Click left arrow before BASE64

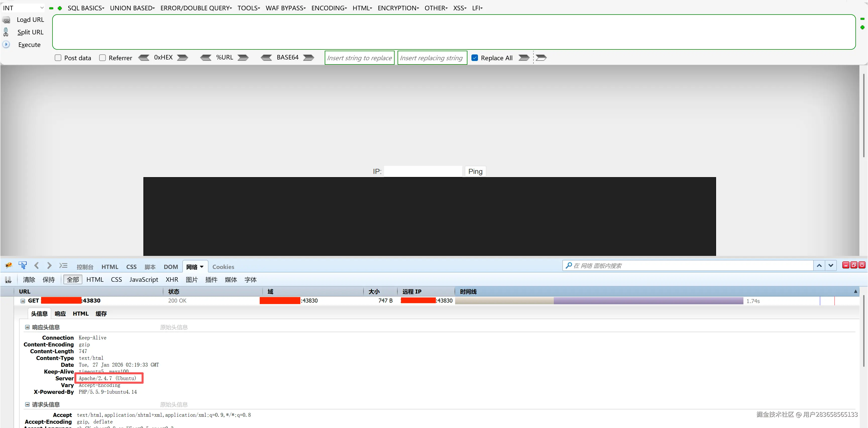click(266, 57)
